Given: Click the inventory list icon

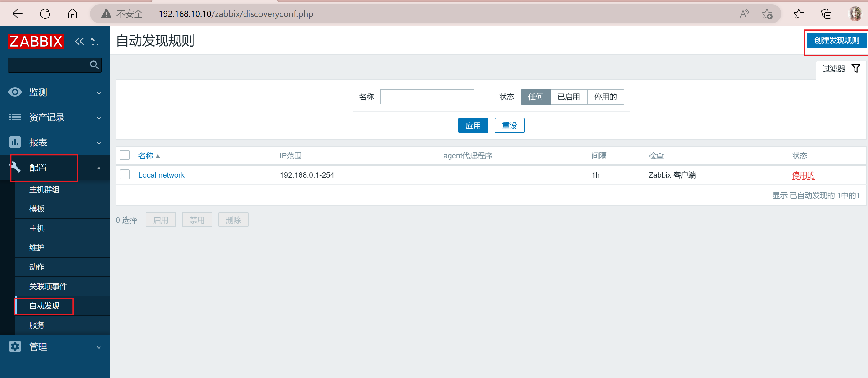Looking at the screenshot, I should (15, 117).
